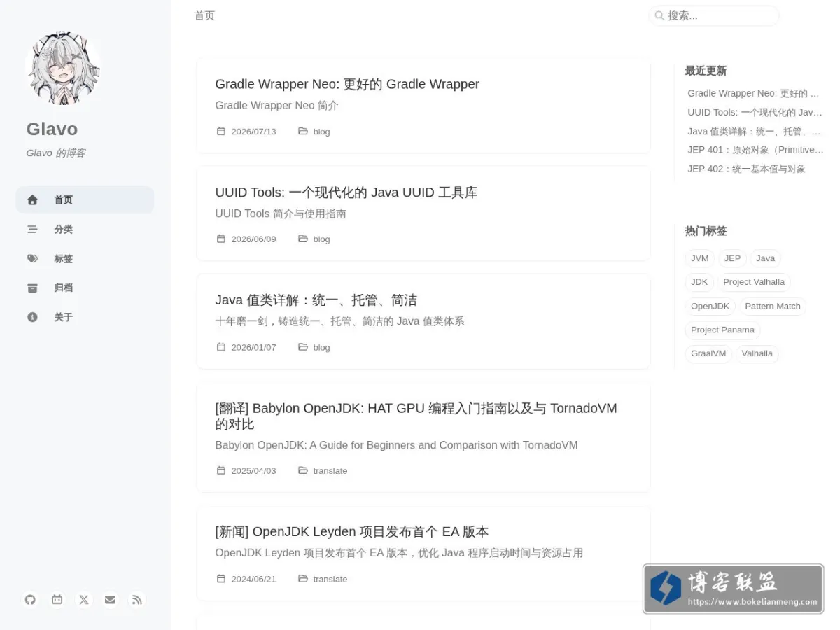This screenshot has height=630, width=840.
Task: Click date text 2026/07/13
Action: click(x=253, y=132)
